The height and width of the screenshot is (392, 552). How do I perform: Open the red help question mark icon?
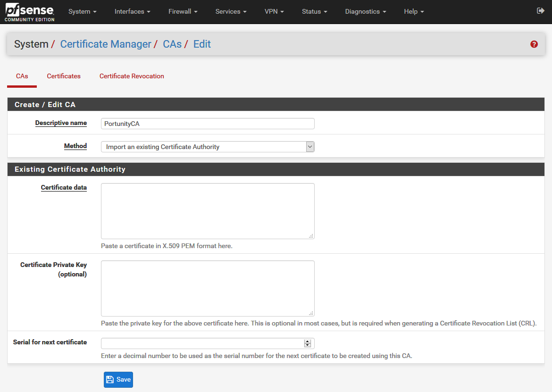tap(534, 44)
